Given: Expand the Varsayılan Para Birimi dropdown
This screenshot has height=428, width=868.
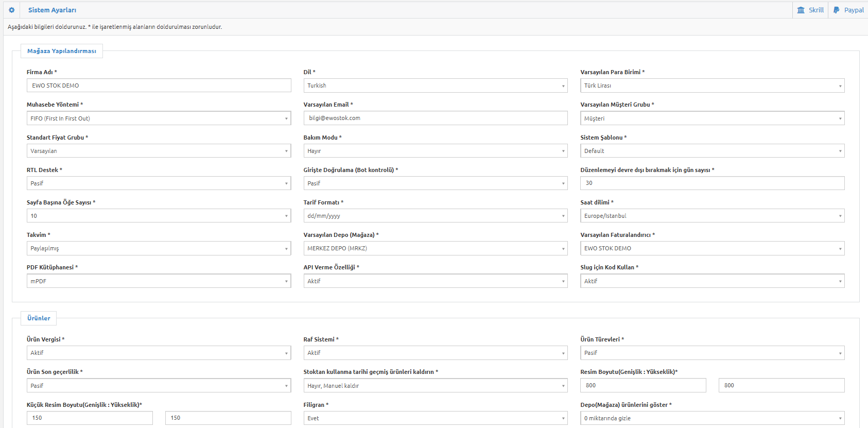Looking at the screenshot, I should pos(713,85).
